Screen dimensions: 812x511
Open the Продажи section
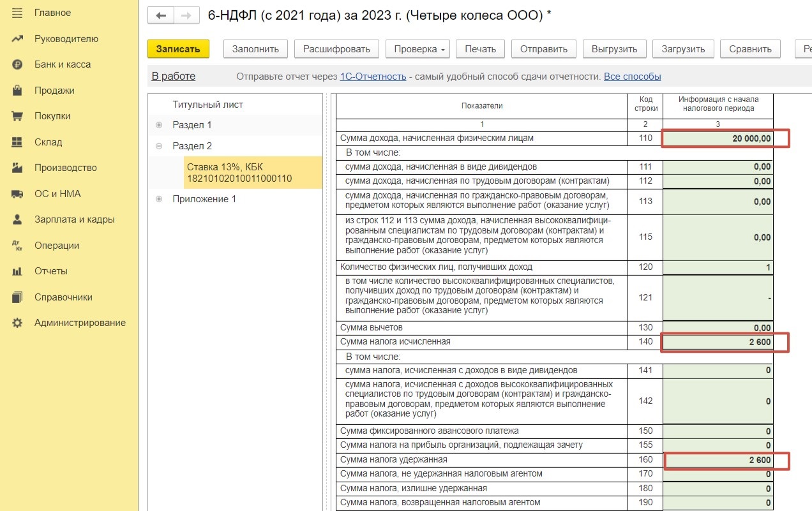[x=54, y=91]
